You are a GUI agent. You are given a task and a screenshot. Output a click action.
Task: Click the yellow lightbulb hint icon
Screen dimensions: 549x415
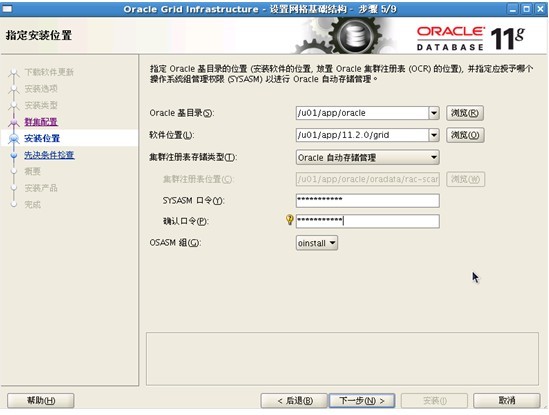pyautogui.click(x=290, y=220)
